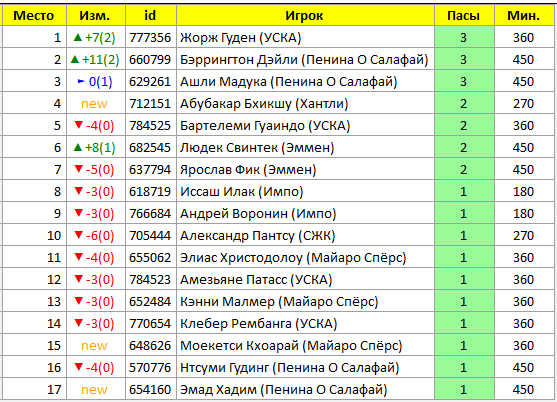Click id cell 629261
The image size is (557, 402).
click(150, 82)
